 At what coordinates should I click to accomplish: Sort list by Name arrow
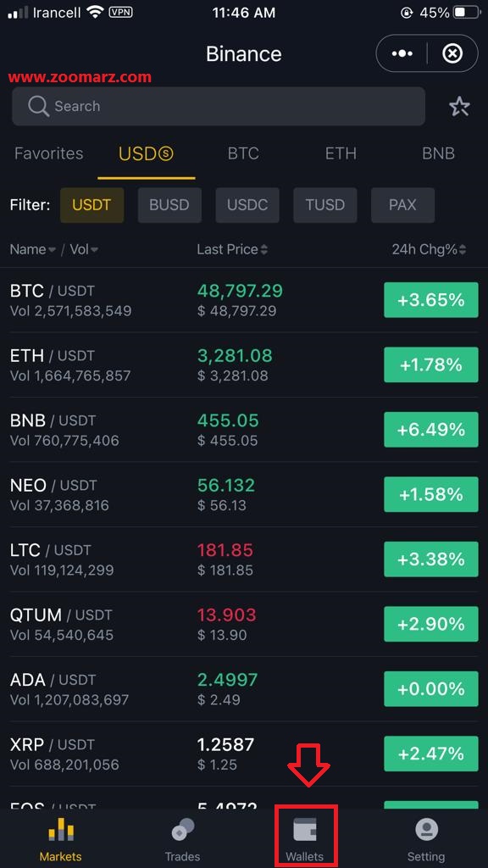(52, 250)
